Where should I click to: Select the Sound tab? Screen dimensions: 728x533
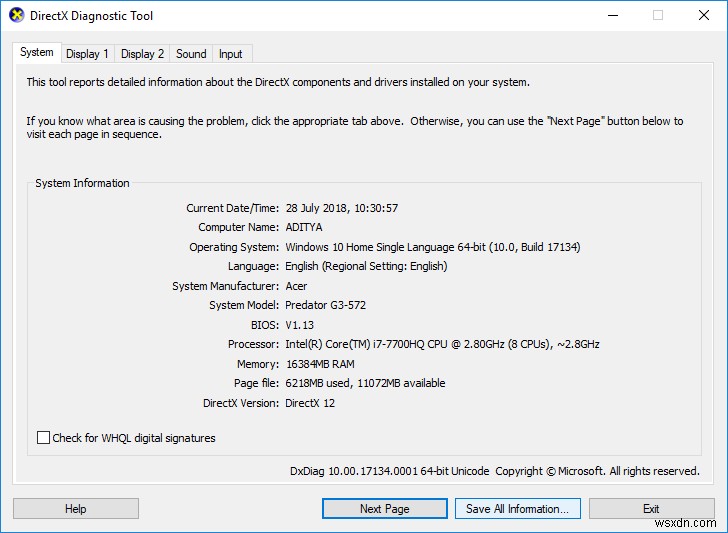(x=191, y=54)
